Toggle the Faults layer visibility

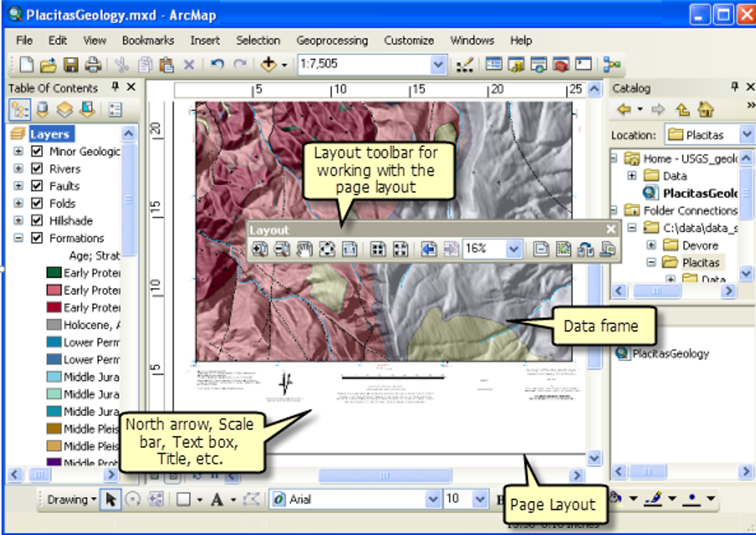point(36,186)
